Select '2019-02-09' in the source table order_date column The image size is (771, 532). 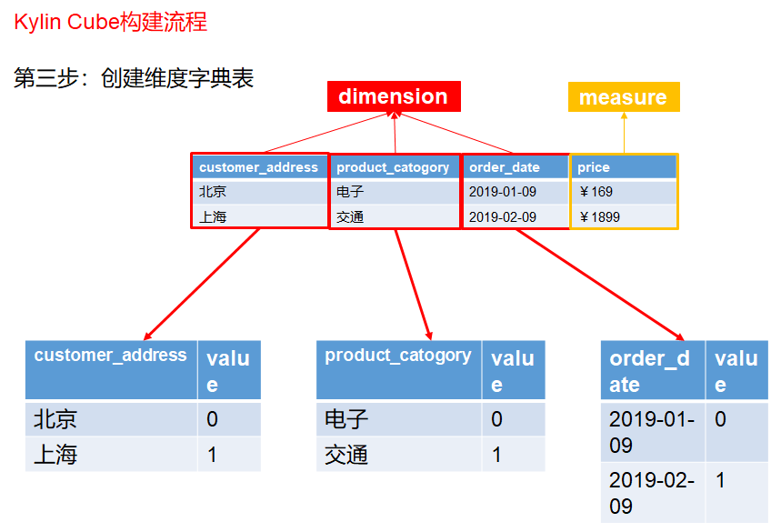tap(503, 216)
